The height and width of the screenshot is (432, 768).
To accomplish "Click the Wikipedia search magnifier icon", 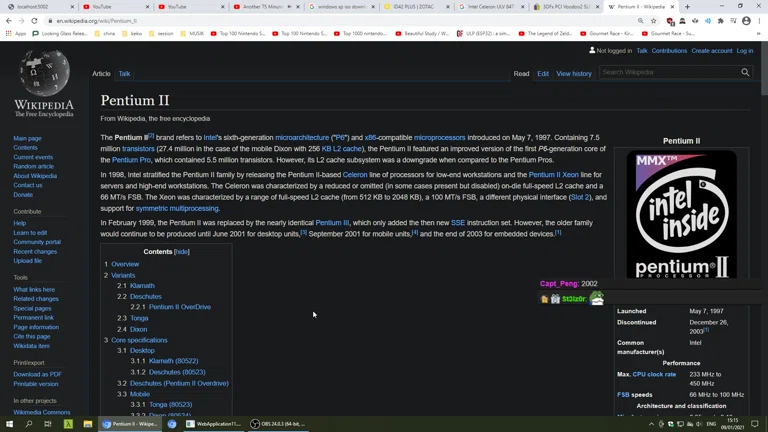I will [x=745, y=72].
